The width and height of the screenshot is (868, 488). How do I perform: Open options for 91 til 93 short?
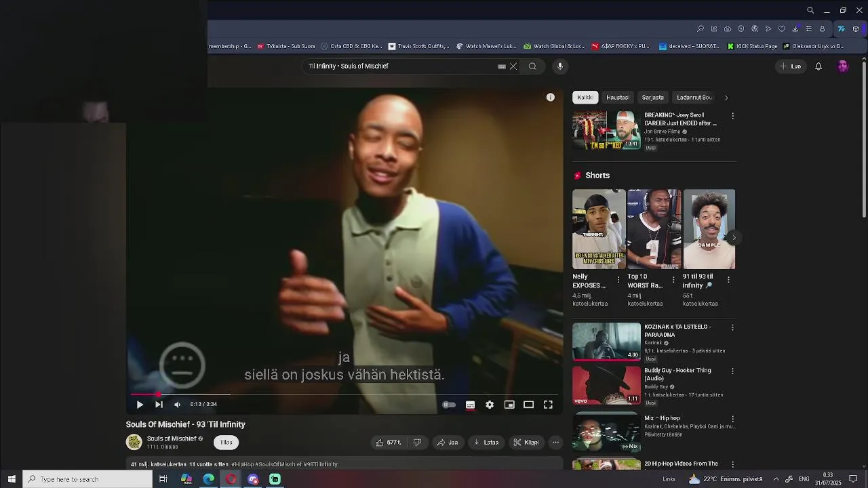point(728,279)
